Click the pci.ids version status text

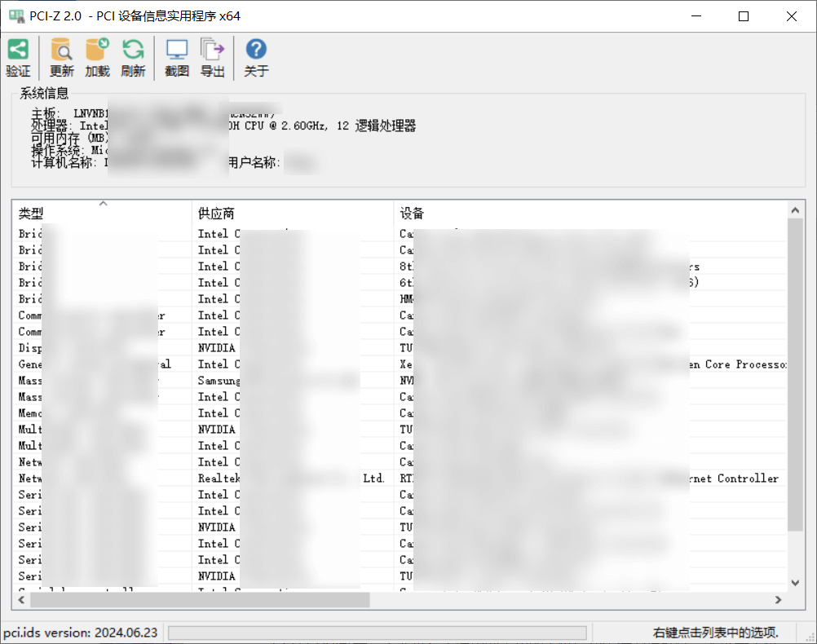[x=82, y=633]
